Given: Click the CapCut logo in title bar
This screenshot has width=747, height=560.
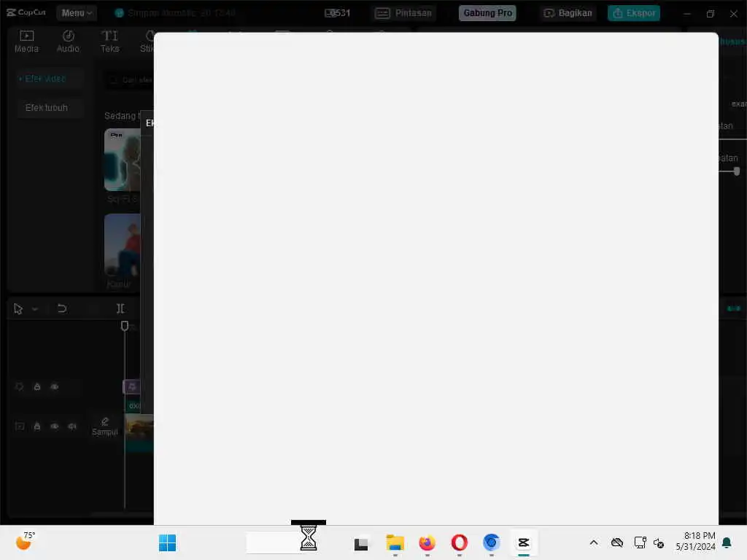Looking at the screenshot, I should (26, 12).
